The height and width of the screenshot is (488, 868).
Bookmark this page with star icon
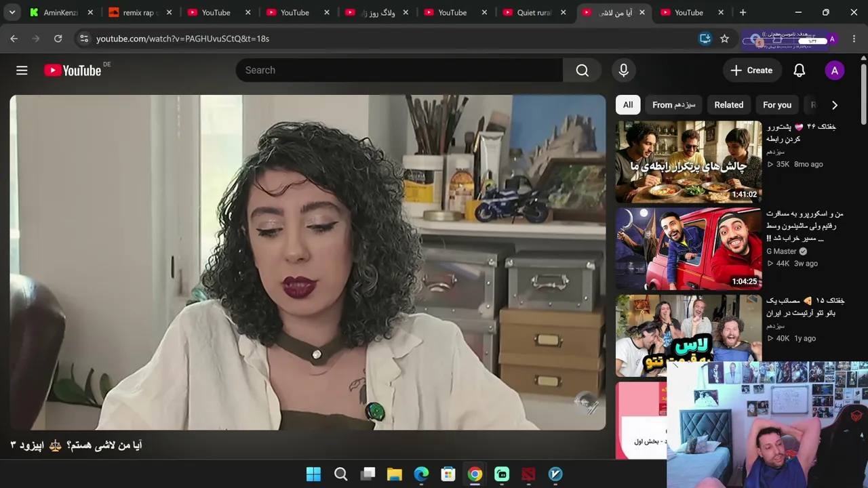point(724,39)
